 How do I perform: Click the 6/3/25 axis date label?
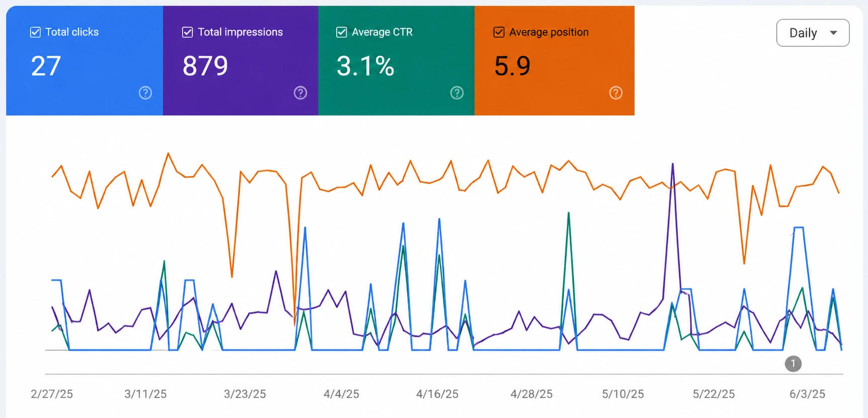(807, 394)
